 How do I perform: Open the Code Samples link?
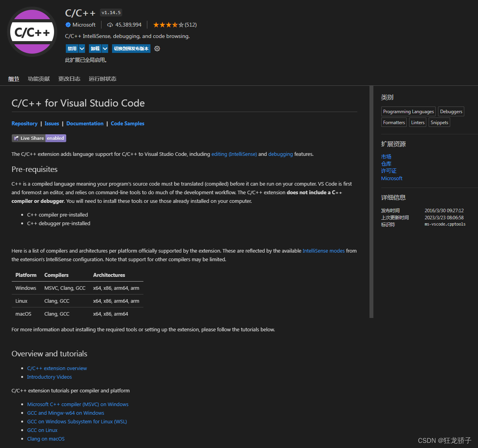128,123
